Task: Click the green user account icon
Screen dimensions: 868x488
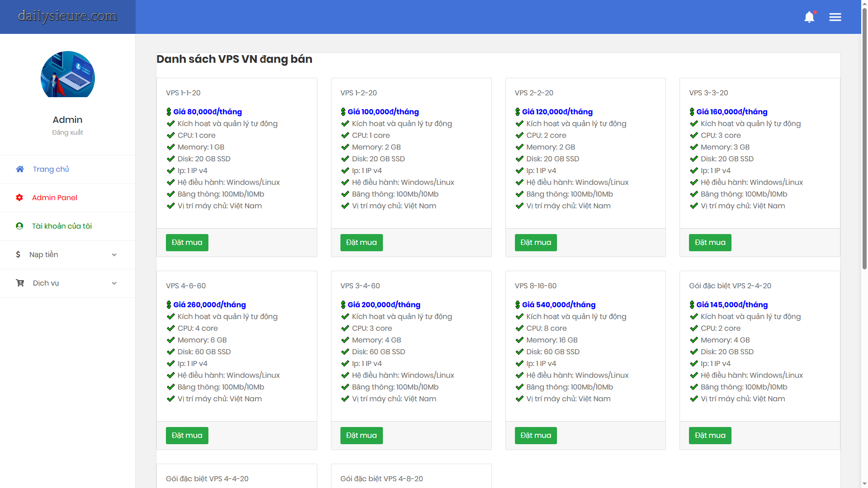Action: pyautogui.click(x=19, y=226)
